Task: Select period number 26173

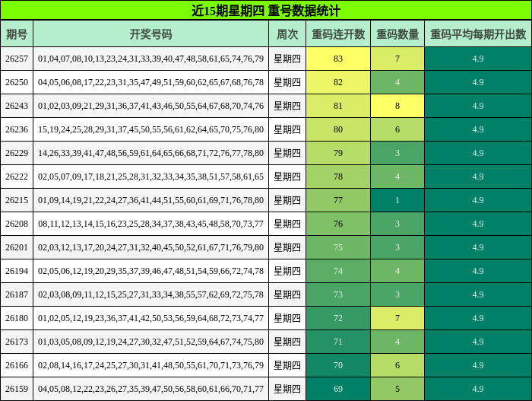Action: (17, 342)
